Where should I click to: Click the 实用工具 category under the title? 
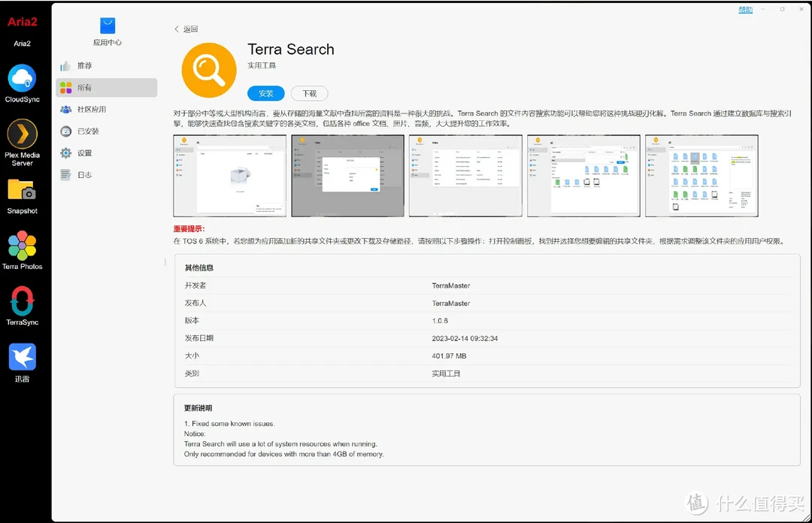pyautogui.click(x=262, y=66)
